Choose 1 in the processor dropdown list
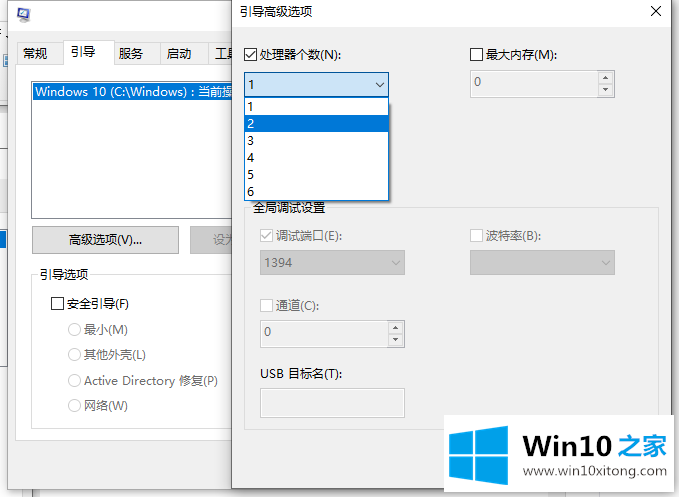 [x=317, y=106]
